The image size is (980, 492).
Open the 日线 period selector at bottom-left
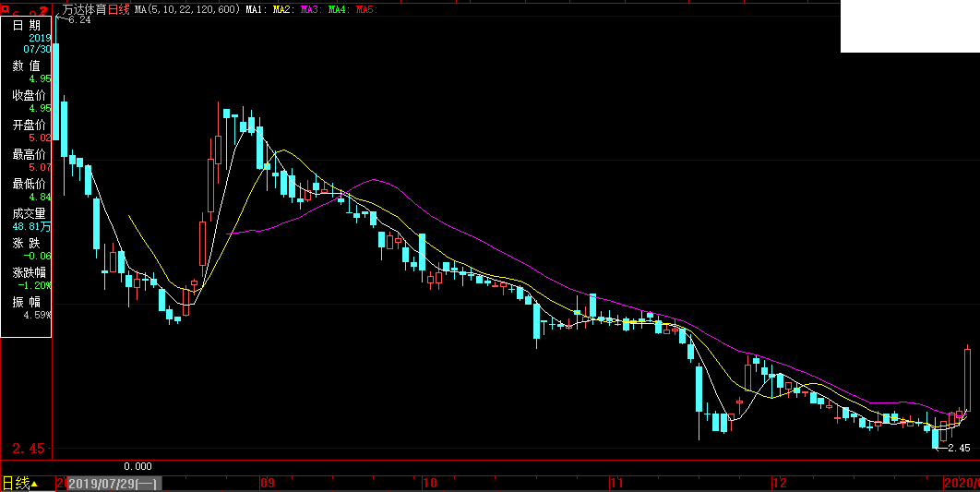pos(18,483)
